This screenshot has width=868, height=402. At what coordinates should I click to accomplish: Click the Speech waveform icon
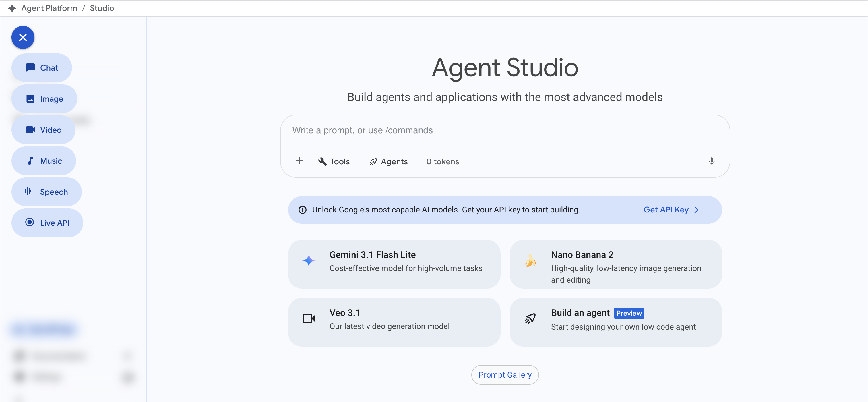coord(28,192)
